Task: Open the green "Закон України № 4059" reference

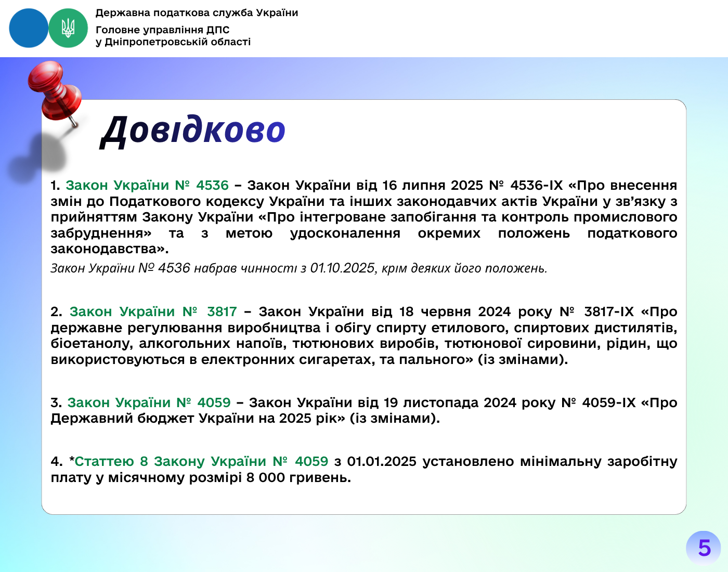Action: pyautogui.click(x=149, y=402)
